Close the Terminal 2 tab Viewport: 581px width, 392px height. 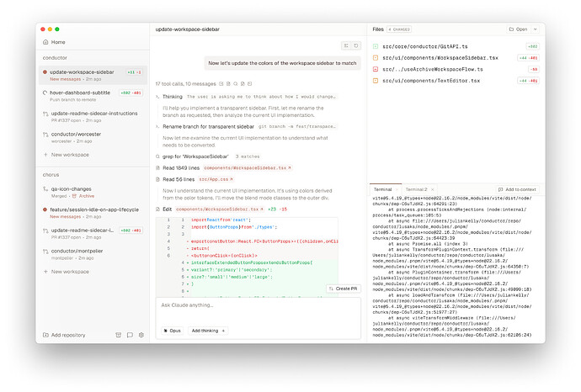coord(433,189)
